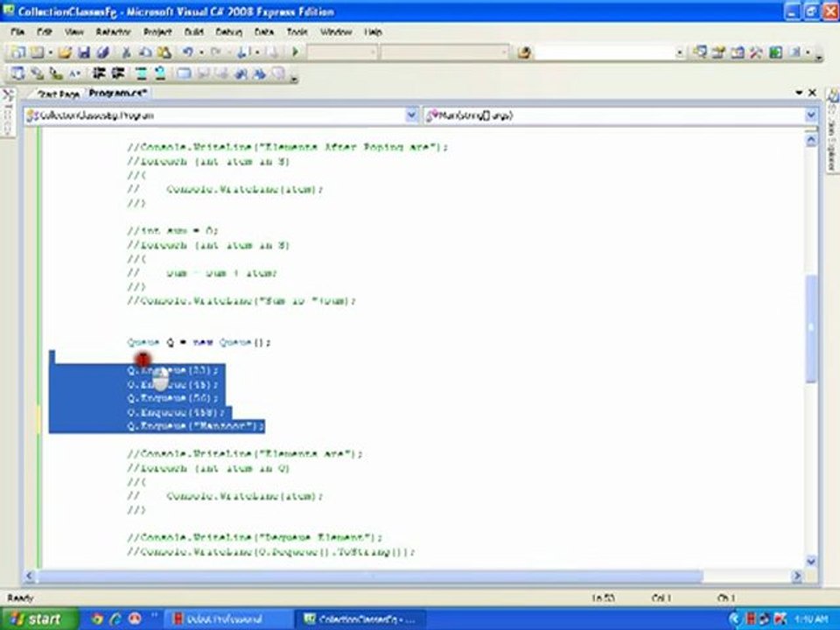Cut selection using the scissors icon
This screenshot has height=630, width=840.
(126, 52)
